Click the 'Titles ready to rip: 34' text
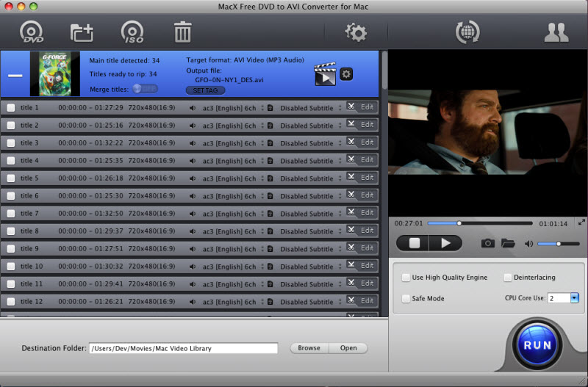Viewport: 588px width, 387px height. coord(123,74)
